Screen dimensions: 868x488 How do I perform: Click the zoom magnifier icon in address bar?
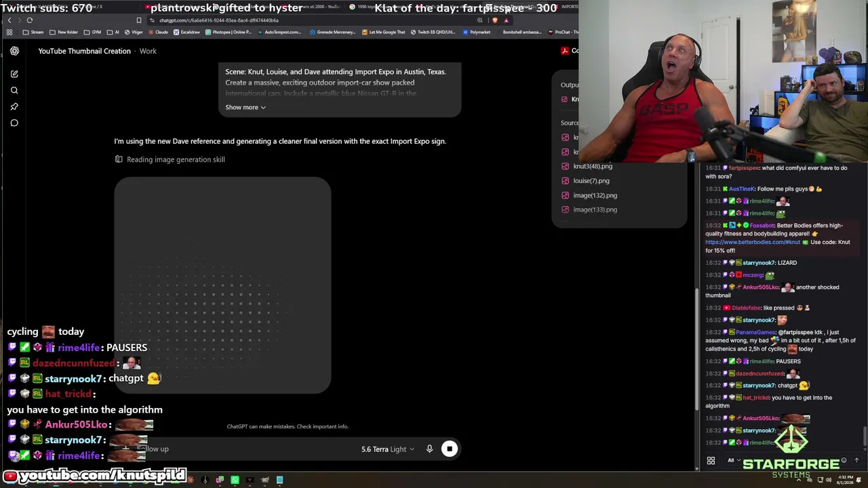click(x=480, y=20)
